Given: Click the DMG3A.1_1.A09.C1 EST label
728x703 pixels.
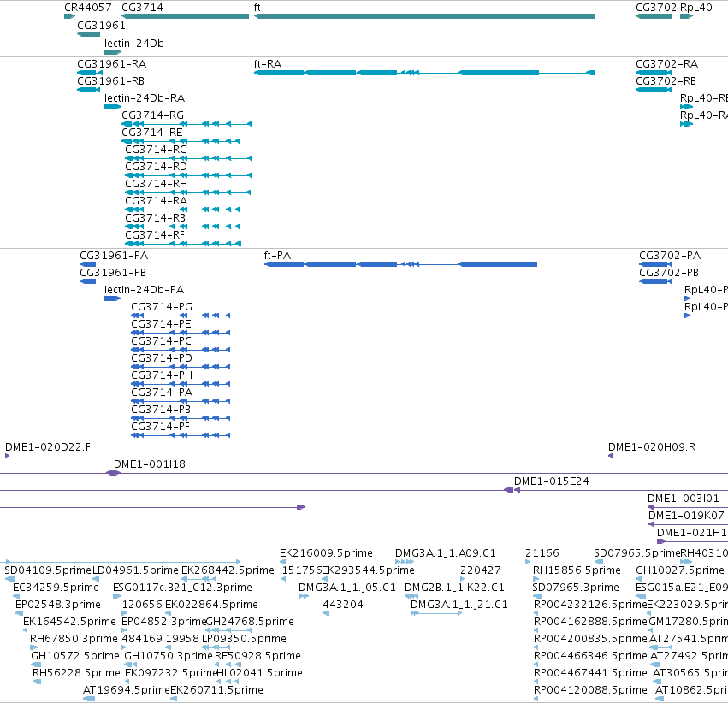Looking at the screenshot, I should [446, 552].
